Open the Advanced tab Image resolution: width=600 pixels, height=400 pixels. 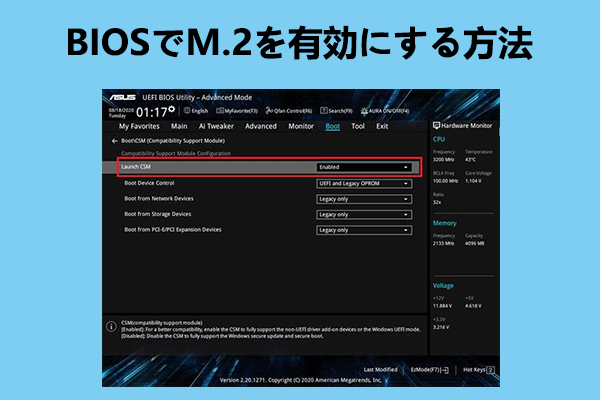(261, 126)
